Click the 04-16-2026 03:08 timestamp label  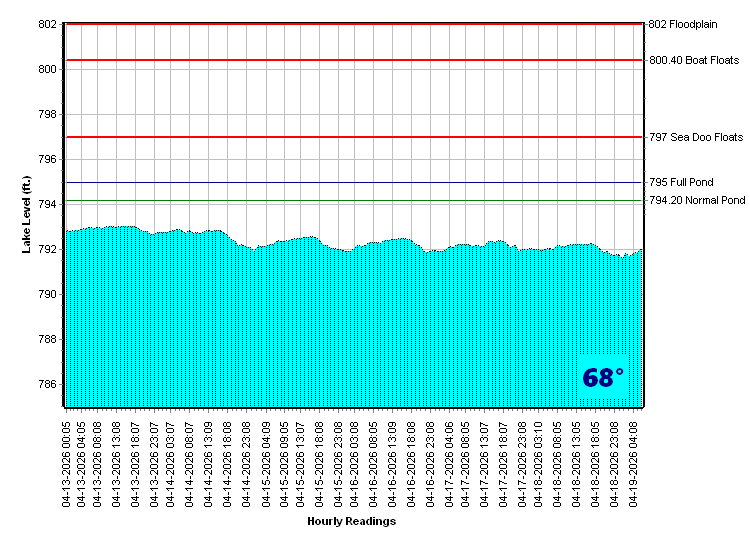pyautogui.click(x=355, y=461)
